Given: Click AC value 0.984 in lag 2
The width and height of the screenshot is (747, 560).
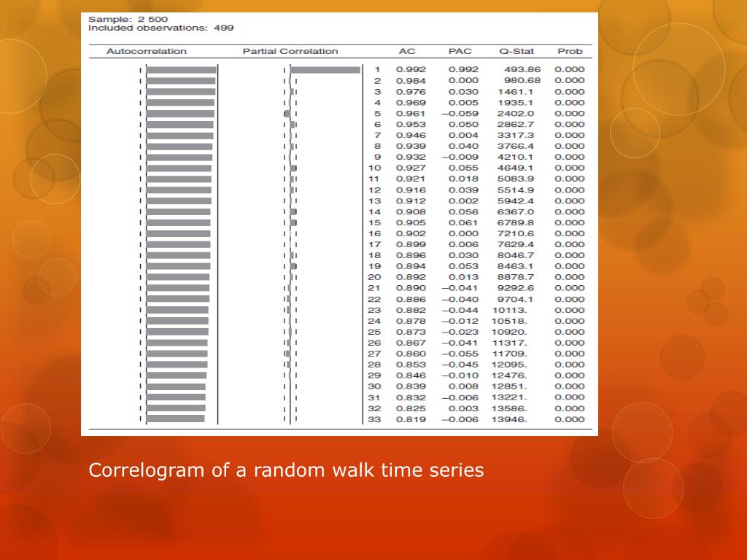Looking at the screenshot, I should (x=411, y=80).
